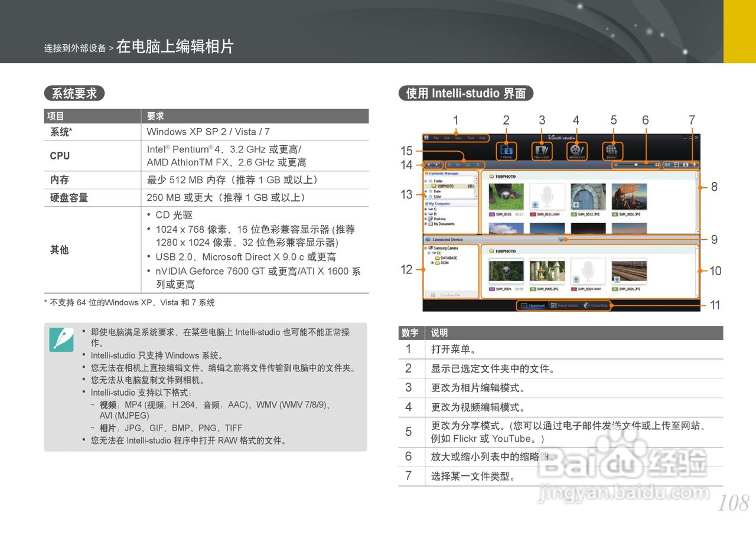Open the View menu

click(x=458, y=138)
